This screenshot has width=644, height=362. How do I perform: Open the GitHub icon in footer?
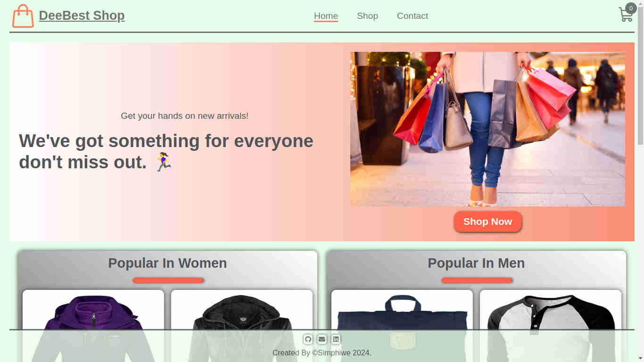[x=308, y=339]
